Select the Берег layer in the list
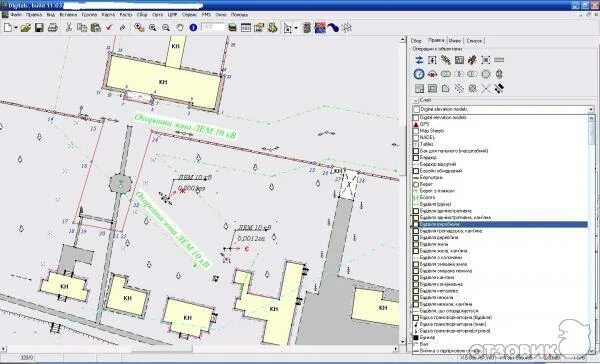 pyautogui.click(x=501, y=184)
